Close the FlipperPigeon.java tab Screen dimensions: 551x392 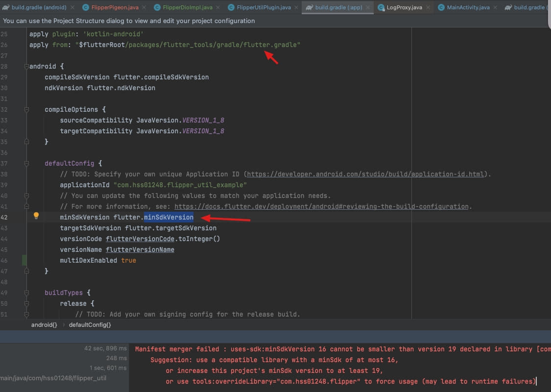[x=144, y=8]
